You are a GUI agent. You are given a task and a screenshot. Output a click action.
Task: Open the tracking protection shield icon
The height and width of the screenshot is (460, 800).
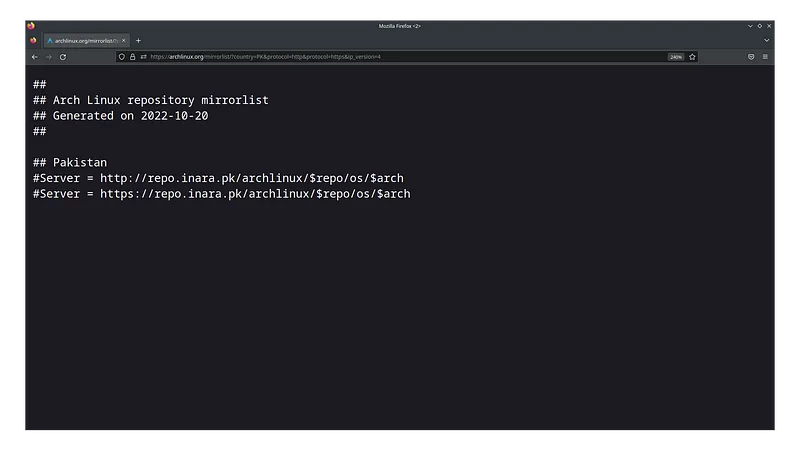[x=122, y=57]
